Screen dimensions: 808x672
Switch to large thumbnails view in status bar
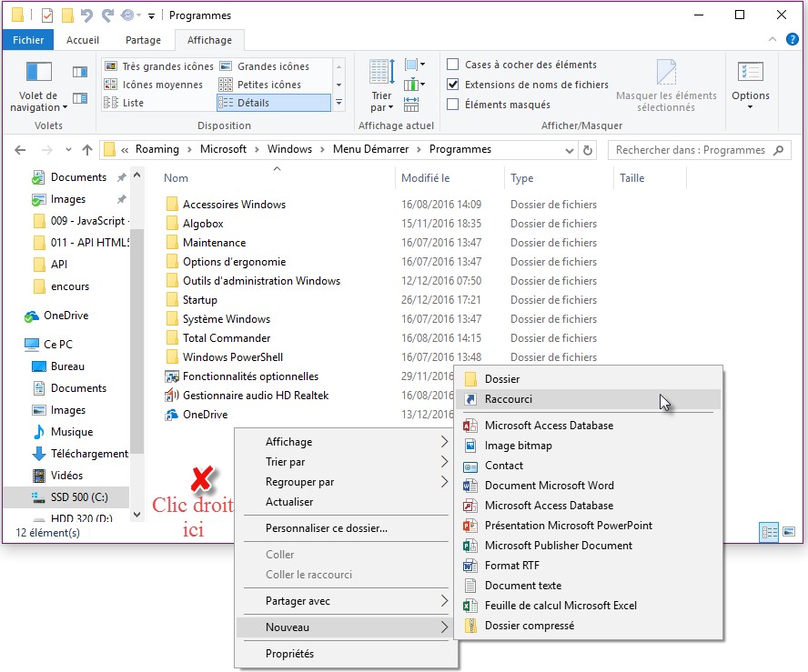[788, 531]
